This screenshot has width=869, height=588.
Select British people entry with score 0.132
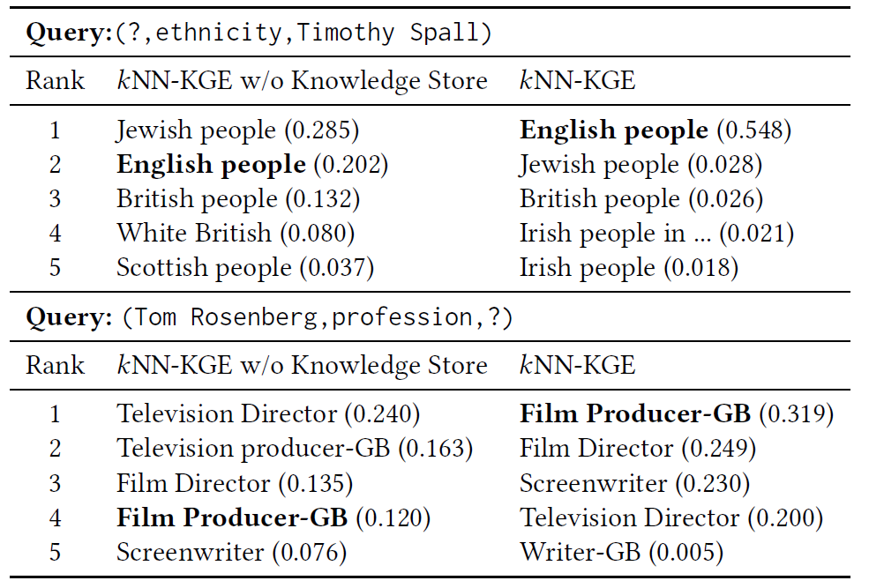(237, 199)
